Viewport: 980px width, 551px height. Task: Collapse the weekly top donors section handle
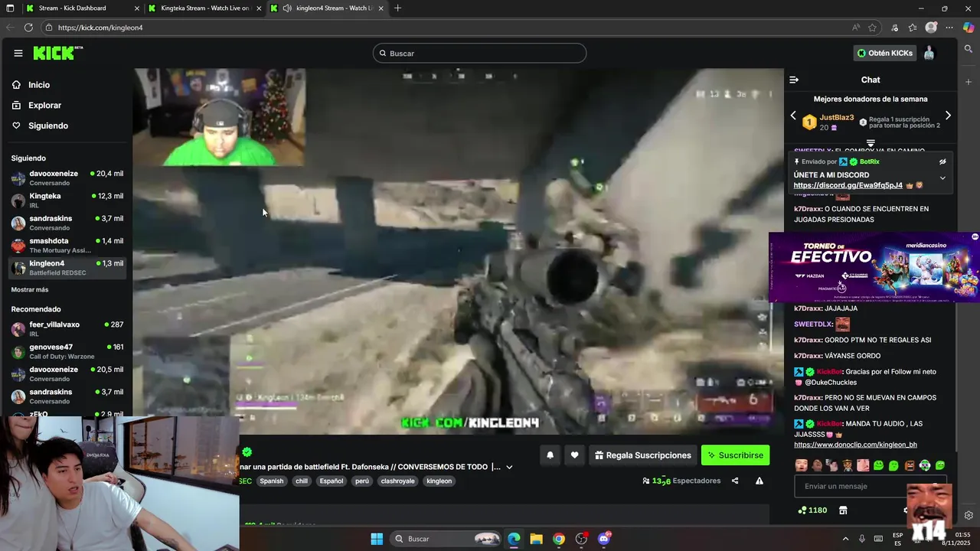pyautogui.click(x=871, y=143)
